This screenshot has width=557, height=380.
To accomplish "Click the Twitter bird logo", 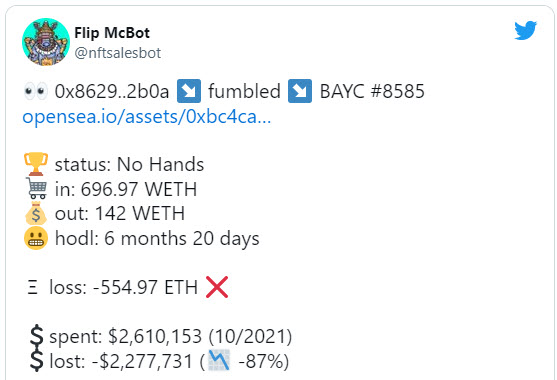I will [x=525, y=30].
